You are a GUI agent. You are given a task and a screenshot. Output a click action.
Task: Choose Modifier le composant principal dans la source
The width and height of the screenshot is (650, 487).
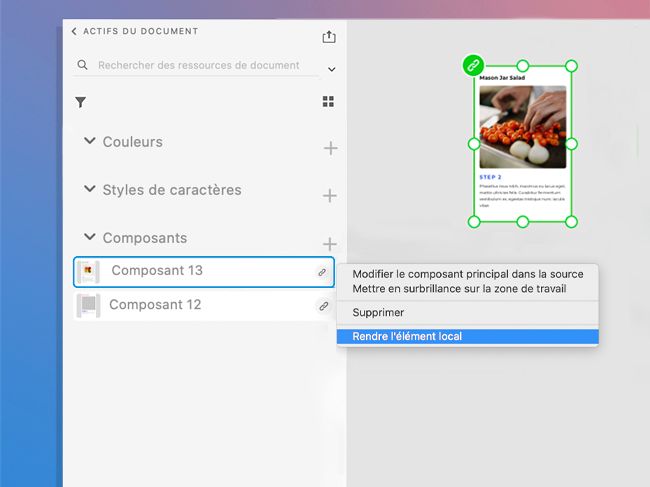468,274
